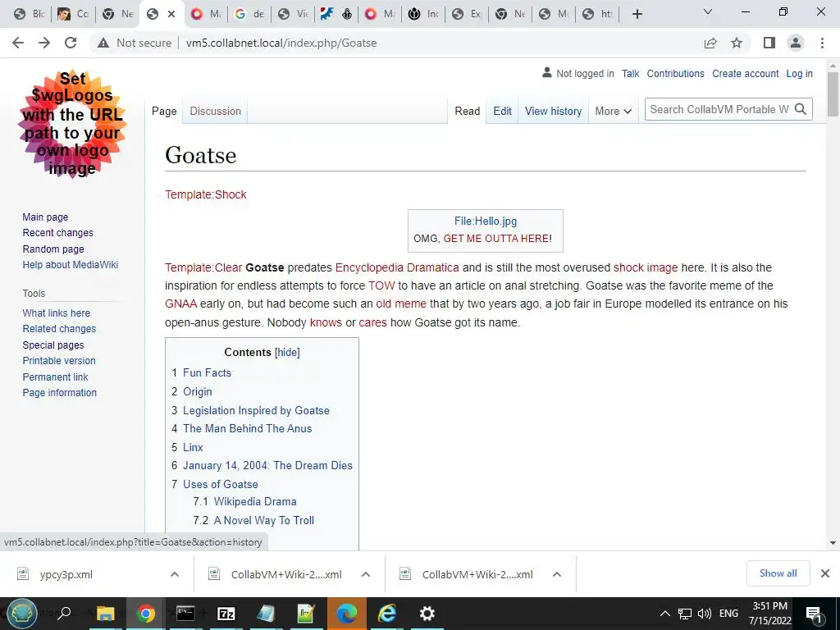Open the Talk link

(x=631, y=73)
